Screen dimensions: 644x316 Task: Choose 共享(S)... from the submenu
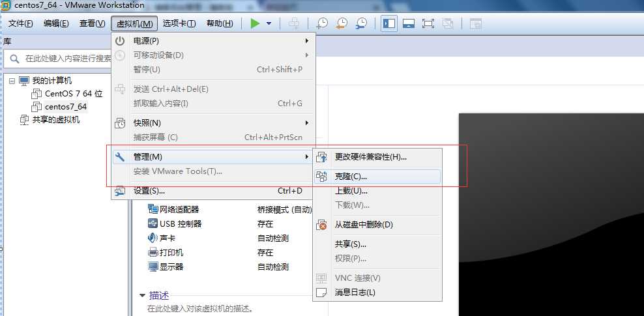pyautogui.click(x=377, y=244)
